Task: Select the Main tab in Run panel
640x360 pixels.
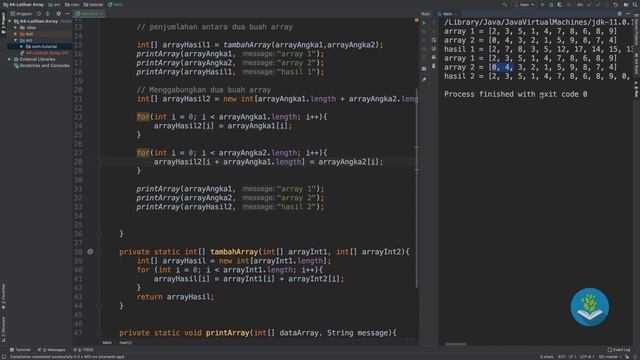Action: point(448,13)
